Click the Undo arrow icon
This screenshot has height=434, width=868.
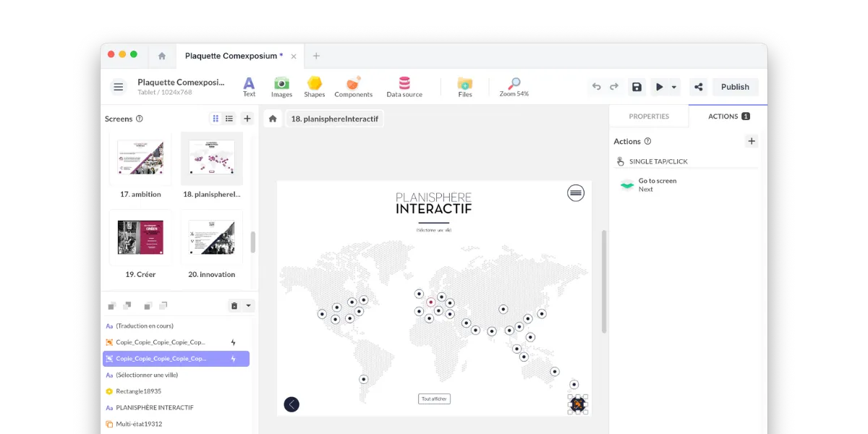pyautogui.click(x=595, y=86)
